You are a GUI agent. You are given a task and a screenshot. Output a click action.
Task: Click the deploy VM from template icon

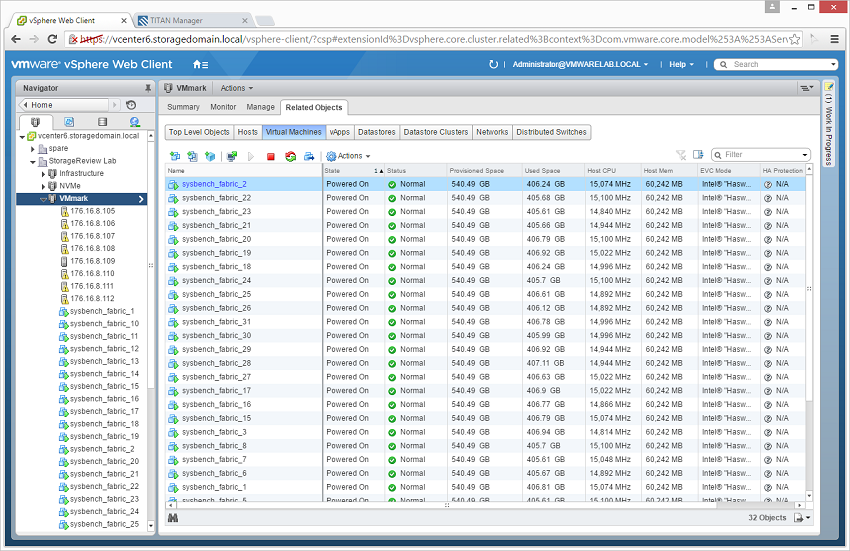click(192, 156)
